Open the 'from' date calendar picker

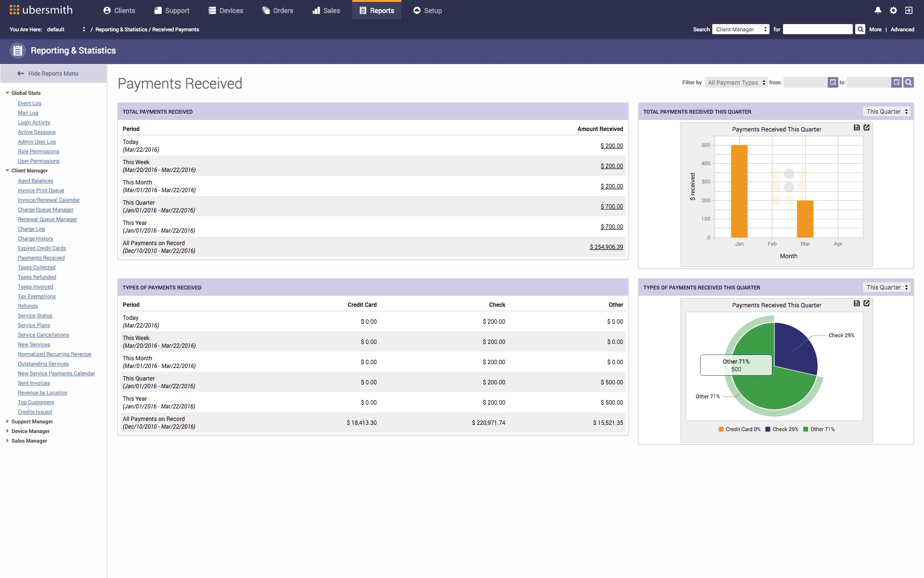pos(833,82)
